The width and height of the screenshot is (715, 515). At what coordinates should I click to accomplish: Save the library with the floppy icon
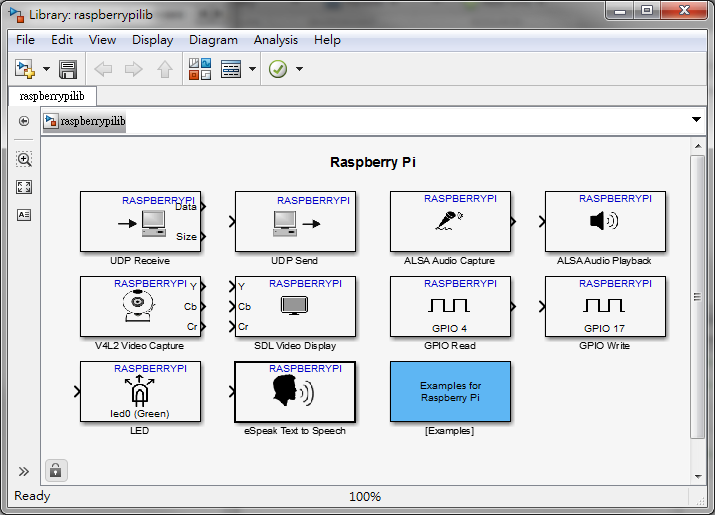(x=68, y=69)
